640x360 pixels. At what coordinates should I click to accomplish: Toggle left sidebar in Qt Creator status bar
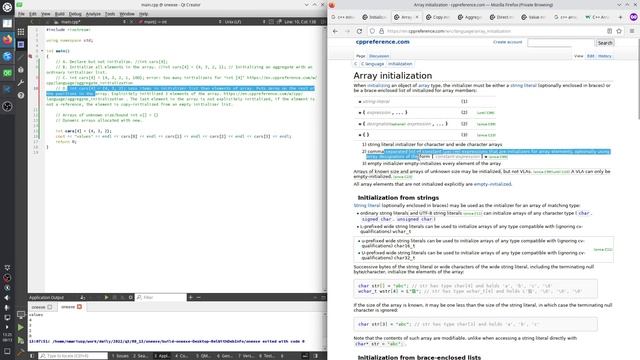[32, 356]
